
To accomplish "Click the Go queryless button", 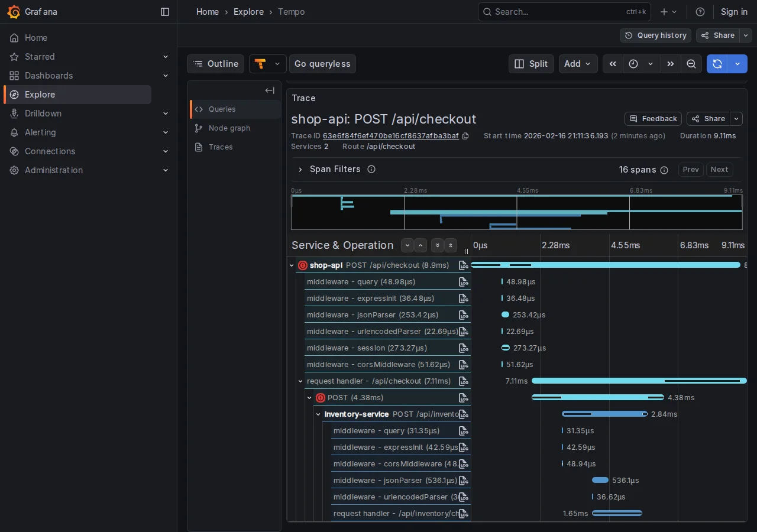I will [322, 64].
